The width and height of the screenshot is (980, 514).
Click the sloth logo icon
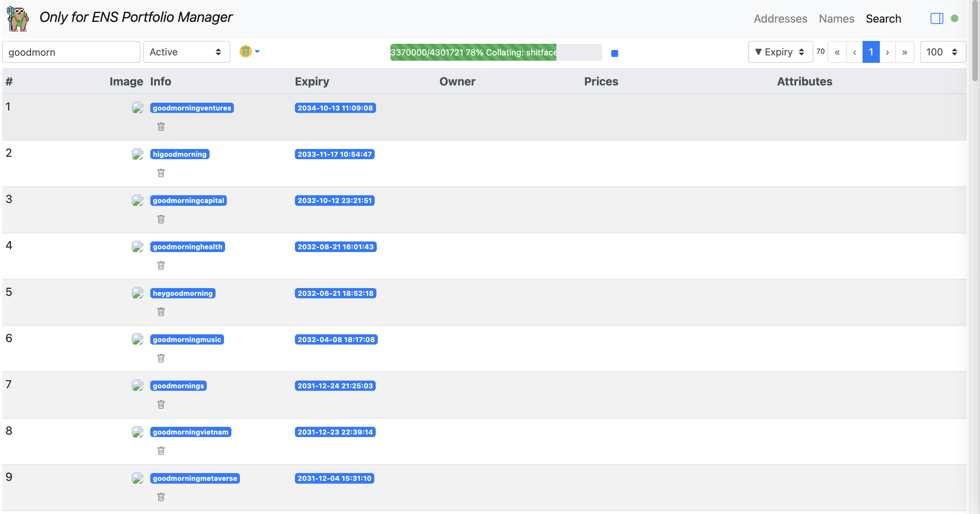point(18,18)
